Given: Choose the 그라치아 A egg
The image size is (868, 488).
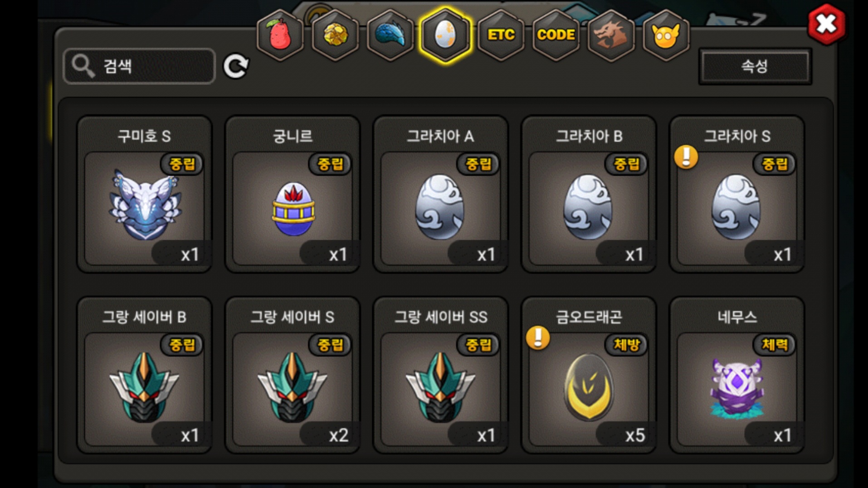Looking at the screenshot, I should pos(440,195).
